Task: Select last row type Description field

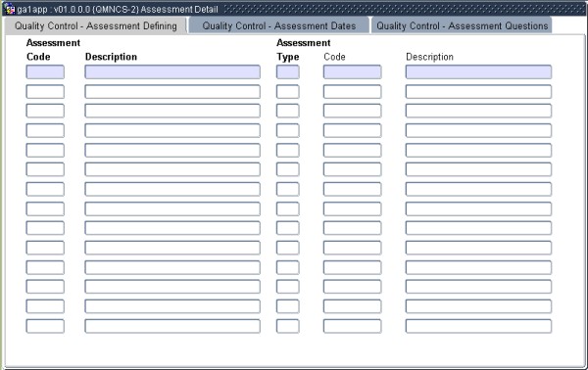Action: tap(478, 326)
